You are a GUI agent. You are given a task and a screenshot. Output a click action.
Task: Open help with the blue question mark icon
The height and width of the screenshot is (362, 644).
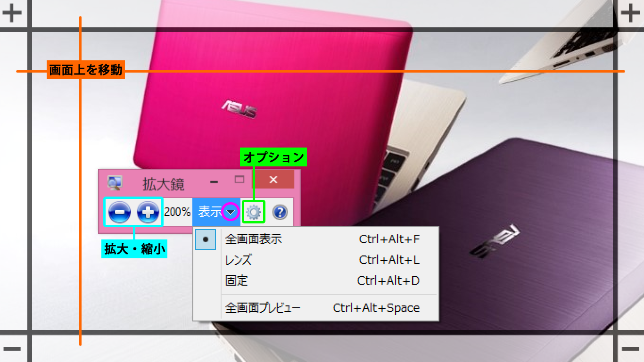280,213
